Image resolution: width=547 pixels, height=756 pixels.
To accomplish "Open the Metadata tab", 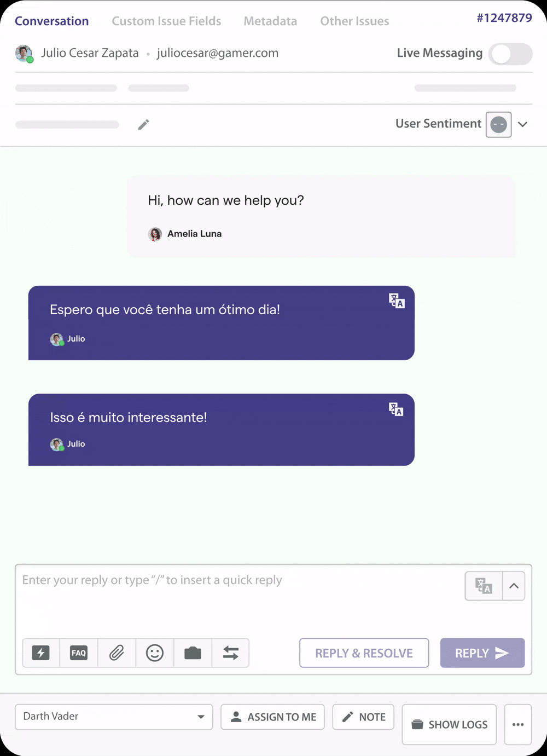I will (270, 21).
